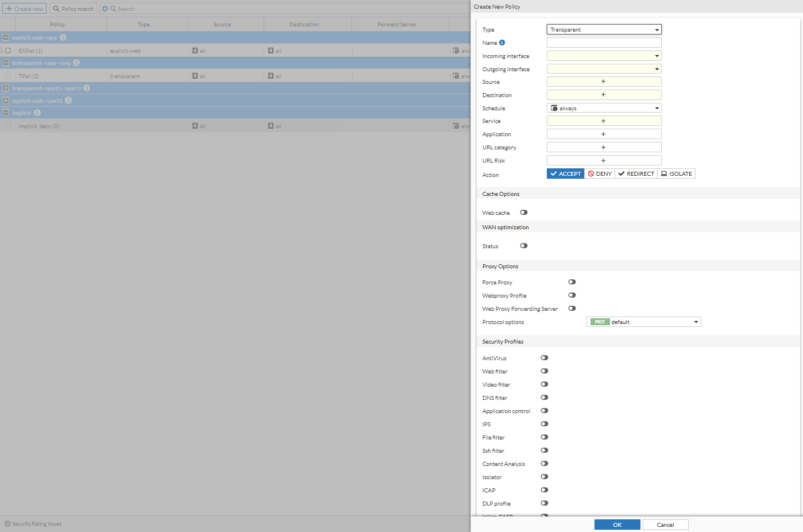Toggle the Web cache switch
803x532 pixels.
tap(524, 213)
